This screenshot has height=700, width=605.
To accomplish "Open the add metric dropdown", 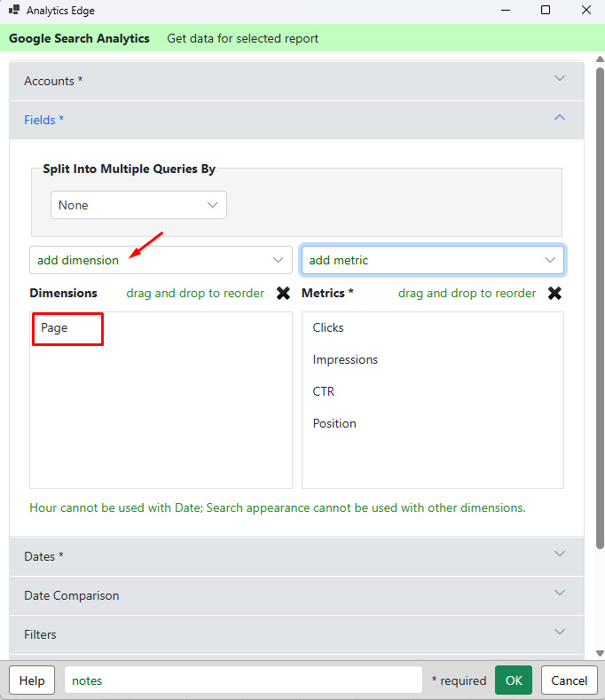I will 433,260.
